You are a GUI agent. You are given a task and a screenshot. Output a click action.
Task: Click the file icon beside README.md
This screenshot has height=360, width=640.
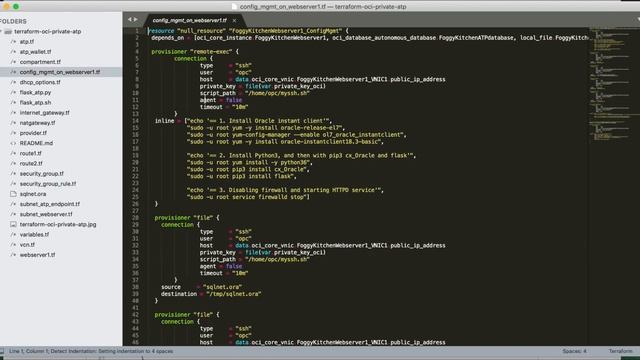click(x=13, y=143)
